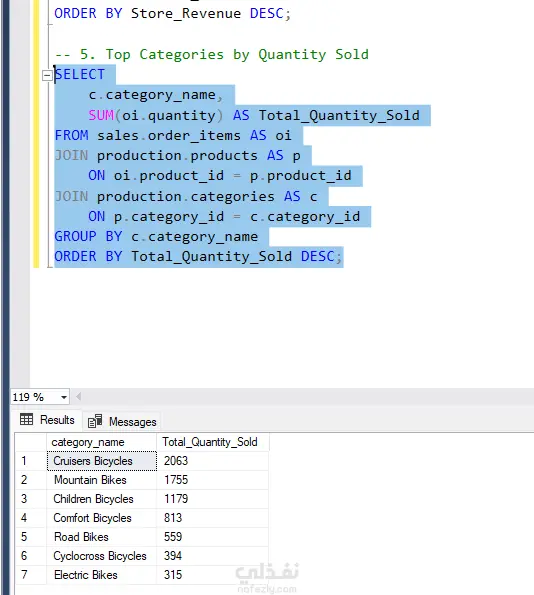
Task: Select the Mountain Bikes cell
Action: pos(102,480)
